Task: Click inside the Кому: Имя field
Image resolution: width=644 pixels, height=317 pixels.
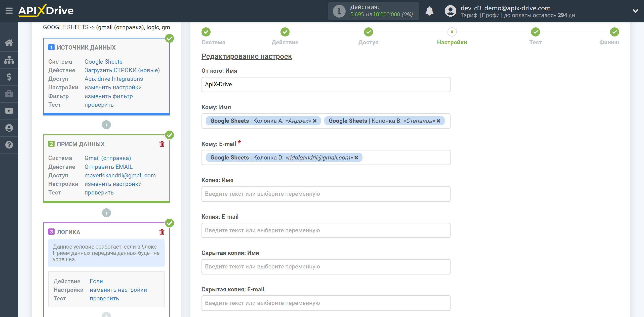Action: 326,121
